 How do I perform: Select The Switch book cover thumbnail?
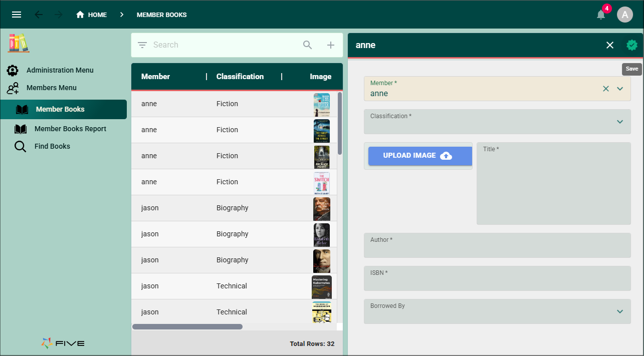click(322, 182)
